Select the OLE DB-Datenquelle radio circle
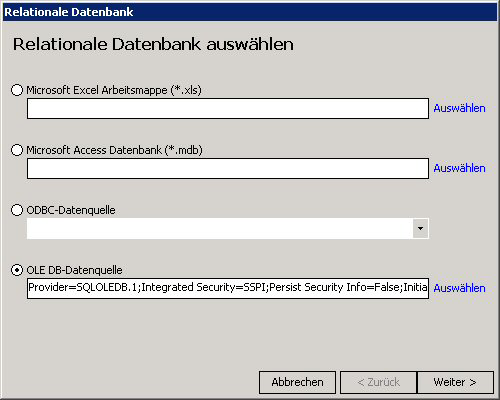This screenshot has width=500, height=400. coord(17,270)
